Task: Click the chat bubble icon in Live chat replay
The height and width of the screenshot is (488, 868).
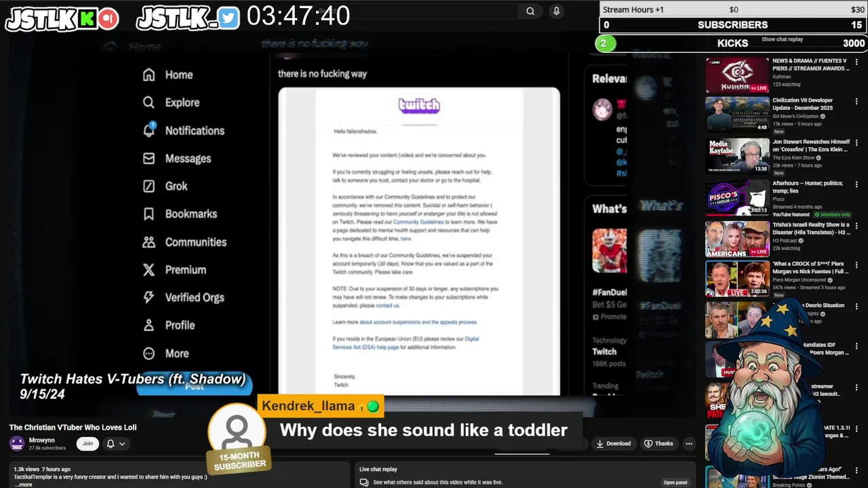Action: click(364, 483)
